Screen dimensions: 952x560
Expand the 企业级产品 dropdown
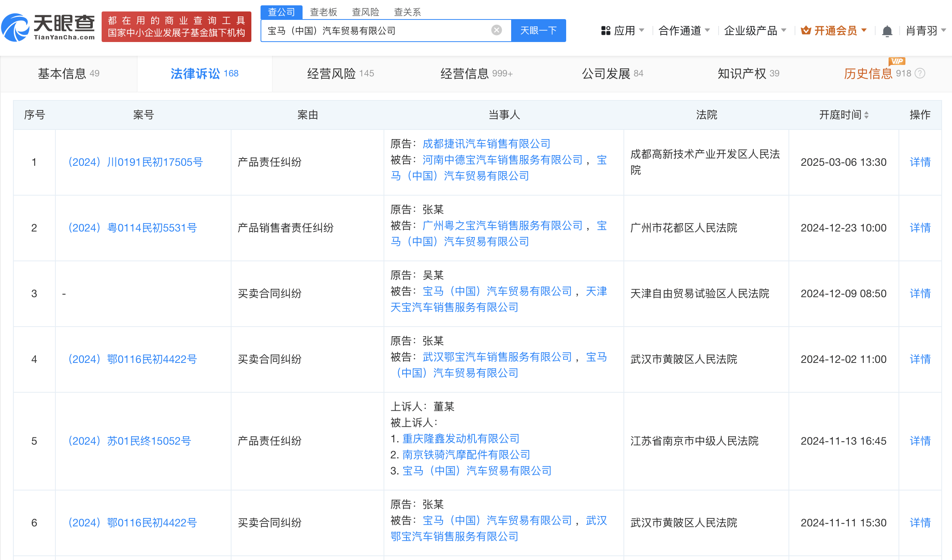pyautogui.click(x=755, y=31)
